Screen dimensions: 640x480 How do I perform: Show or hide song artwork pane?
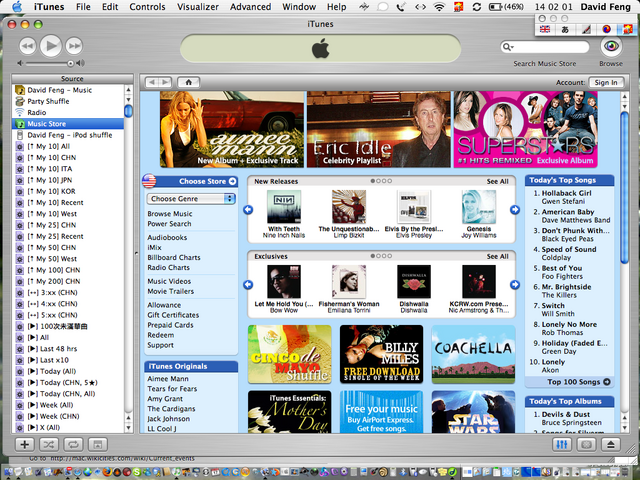(98, 444)
